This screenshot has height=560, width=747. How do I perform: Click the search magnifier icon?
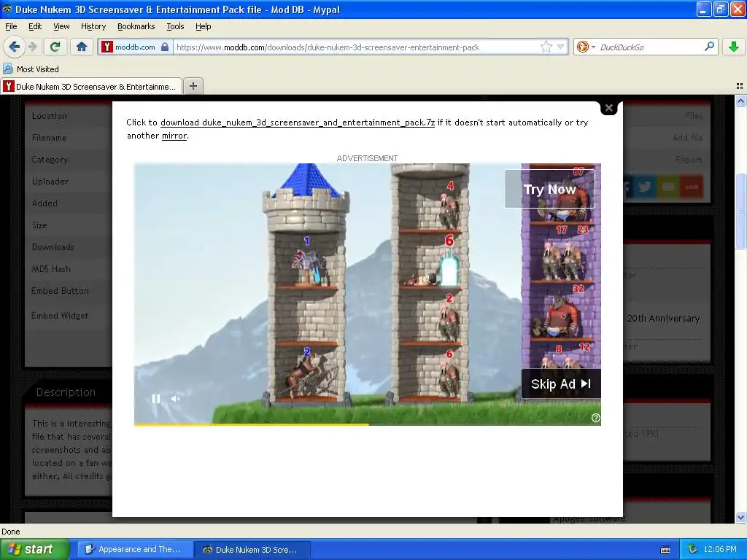(x=709, y=47)
